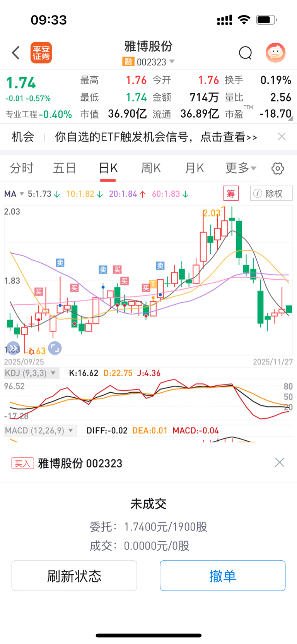Switch to the 周K tab
This screenshot has width=297, height=644.
tap(151, 168)
